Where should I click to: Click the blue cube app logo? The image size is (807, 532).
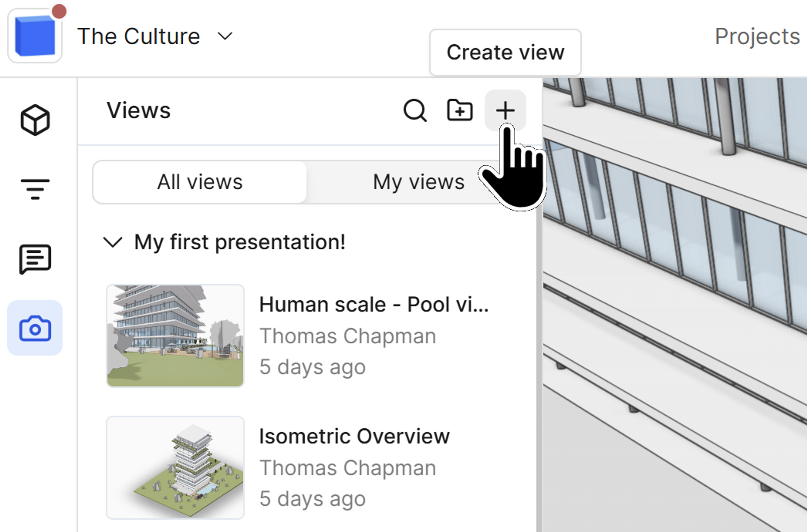click(x=35, y=36)
